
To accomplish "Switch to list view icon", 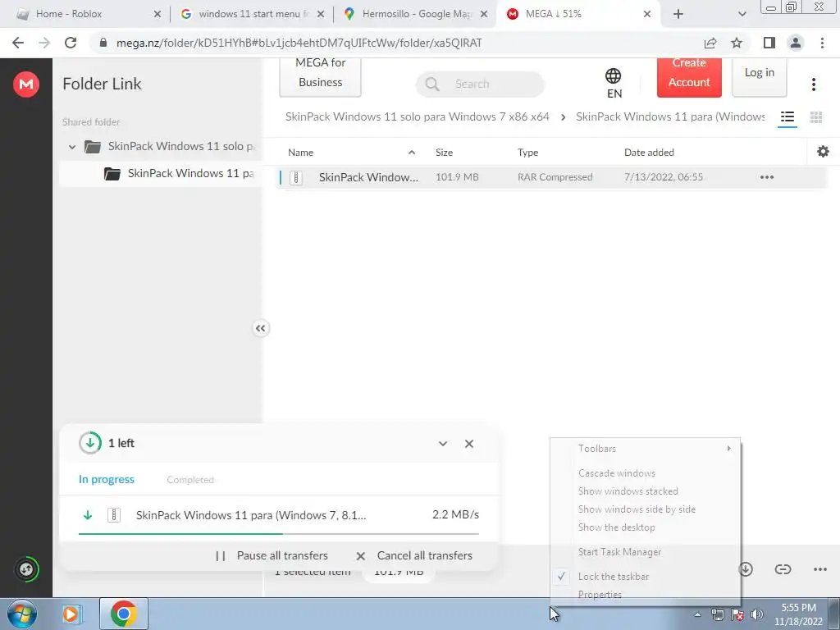I will pyautogui.click(x=787, y=116).
